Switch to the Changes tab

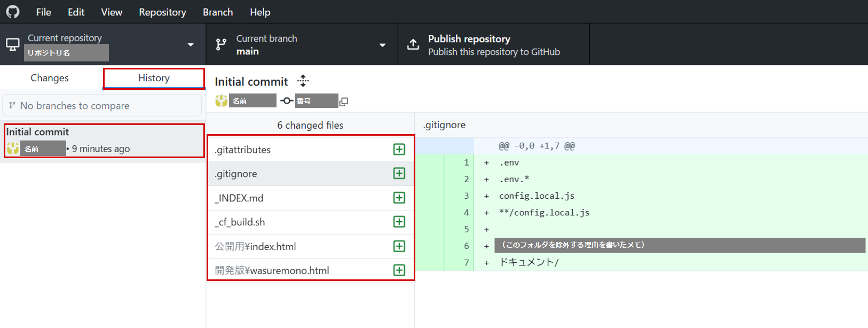[x=50, y=78]
